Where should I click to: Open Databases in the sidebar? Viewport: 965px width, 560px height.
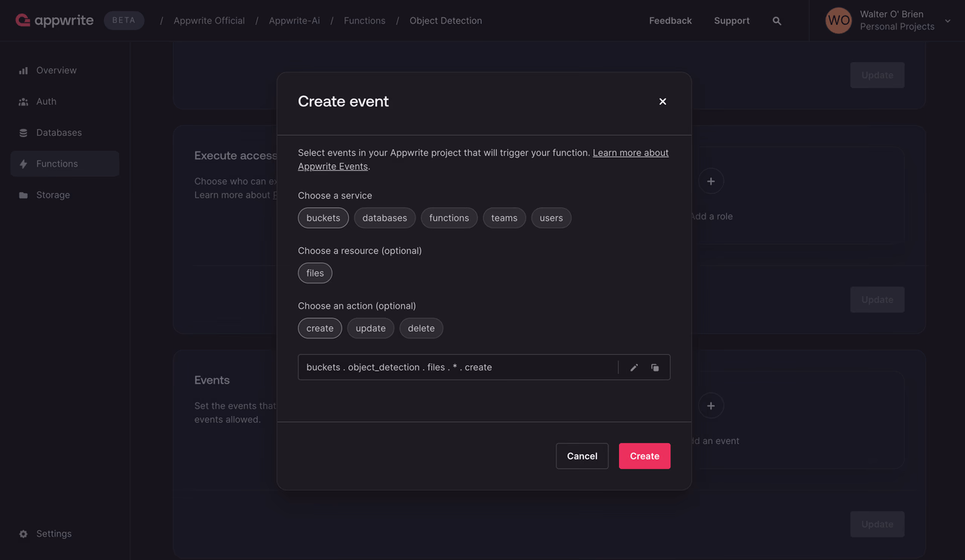(x=65, y=133)
